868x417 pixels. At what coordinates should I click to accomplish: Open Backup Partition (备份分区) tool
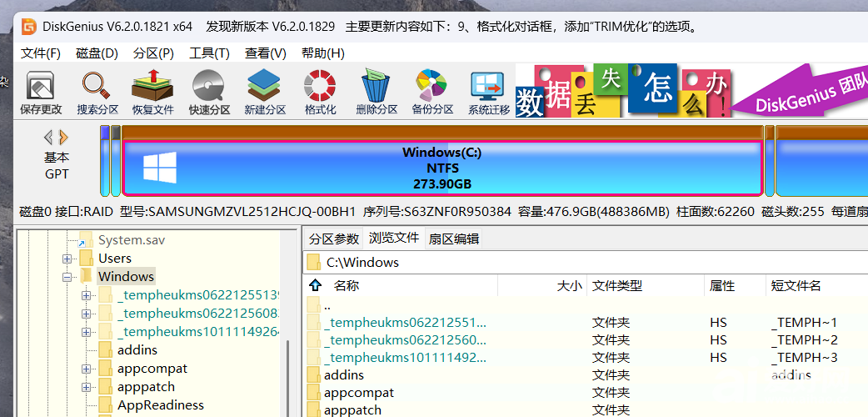coord(432,93)
